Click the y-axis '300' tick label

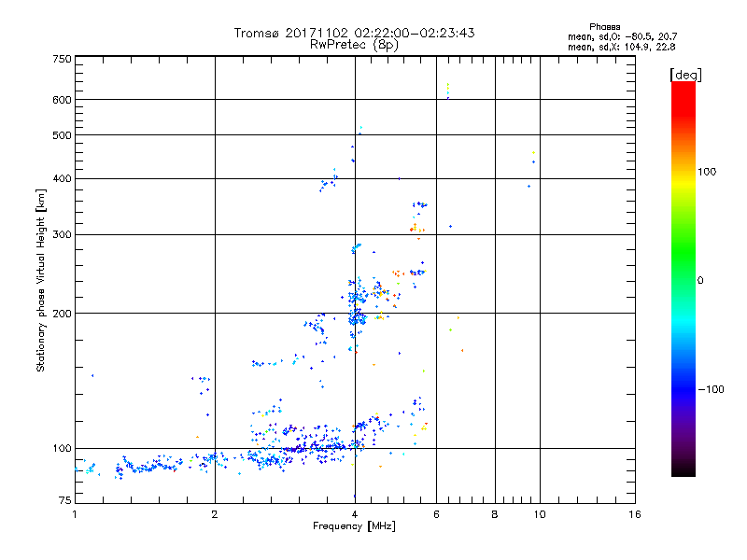pos(62,234)
